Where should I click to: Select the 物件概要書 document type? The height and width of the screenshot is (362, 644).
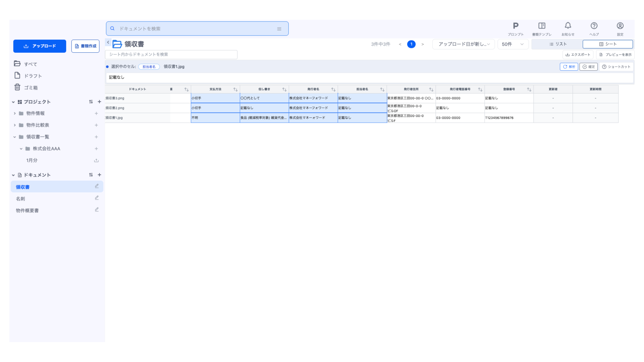click(x=27, y=210)
